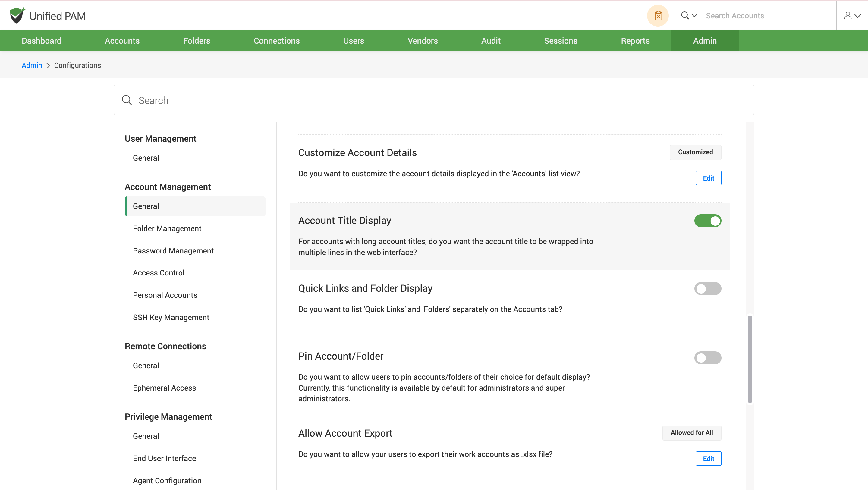868x490 pixels.
Task: Click the settings panel vertical scrollbar thumb
Action: pos(750,359)
